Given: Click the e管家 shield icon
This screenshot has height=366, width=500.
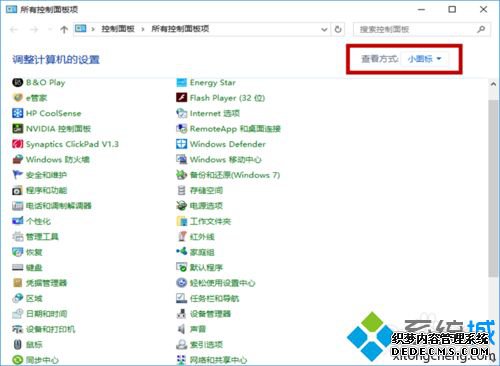Looking at the screenshot, I should [17, 98].
